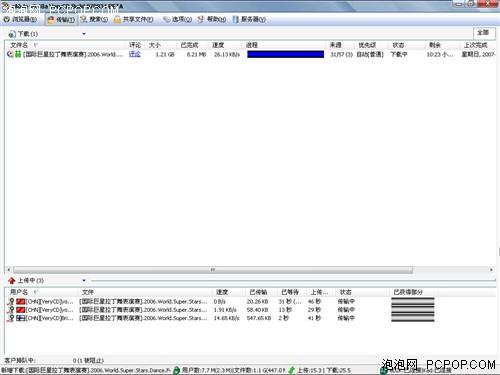This screenshot has height=375, width=500.
Task: Click the upload speed value 1.91 KB/s
Action: coord(225,310)
